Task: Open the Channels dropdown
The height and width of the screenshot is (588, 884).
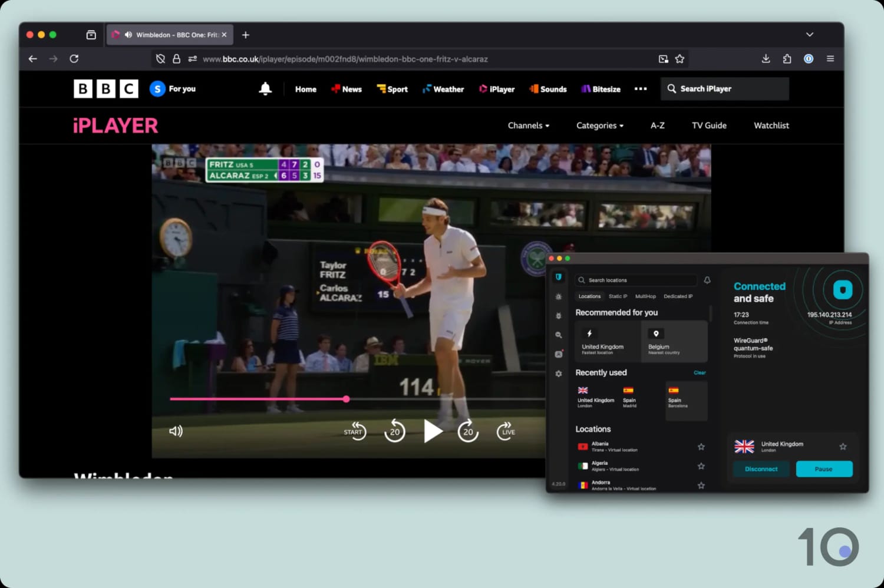Action: [x=528, y=125]
